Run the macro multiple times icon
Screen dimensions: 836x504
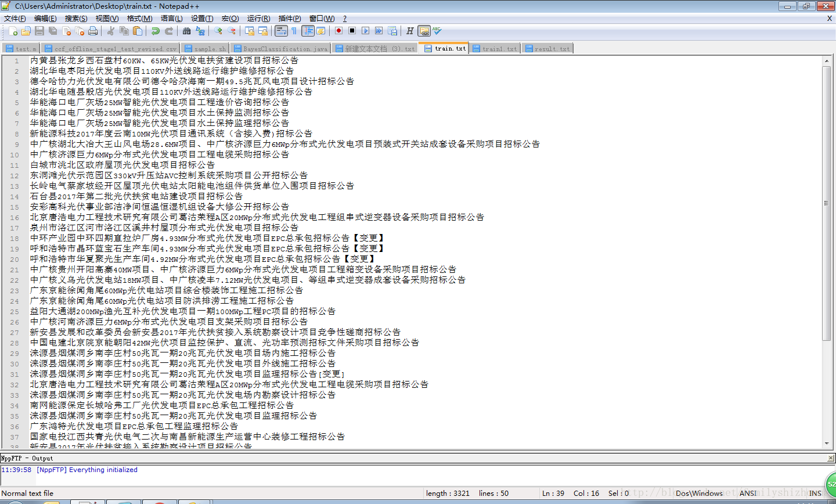point(379,31)
